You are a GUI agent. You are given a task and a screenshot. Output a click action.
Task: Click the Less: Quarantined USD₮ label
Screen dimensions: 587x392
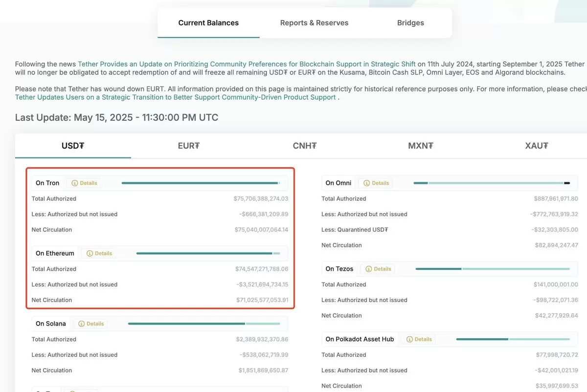(x=355, y=230)
